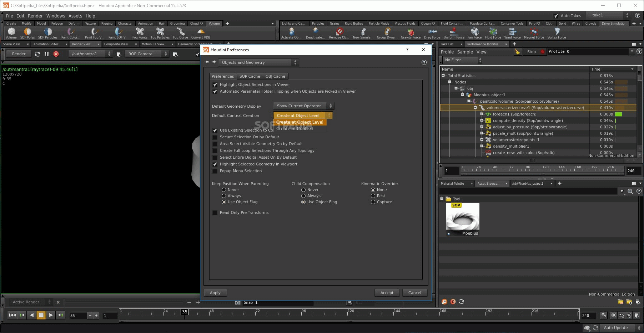Collapse the Moebius_object1 tree row
This screenshot has width=644, height=333.
tap(463, 95)
